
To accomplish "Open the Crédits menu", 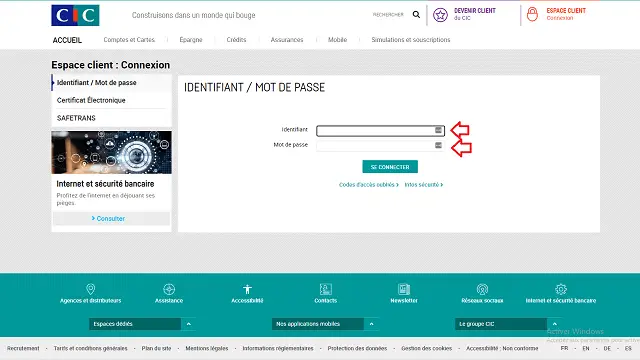I will 236,40.
